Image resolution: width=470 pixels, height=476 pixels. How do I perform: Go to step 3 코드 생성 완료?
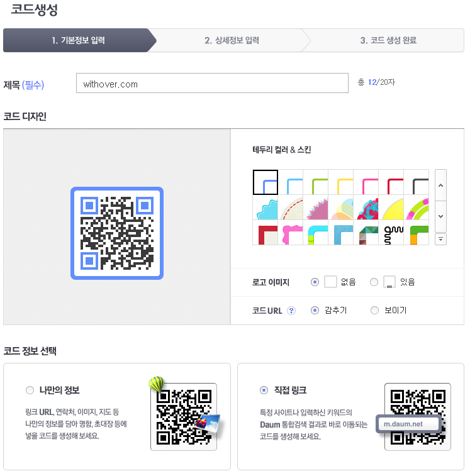pos(388,40)
